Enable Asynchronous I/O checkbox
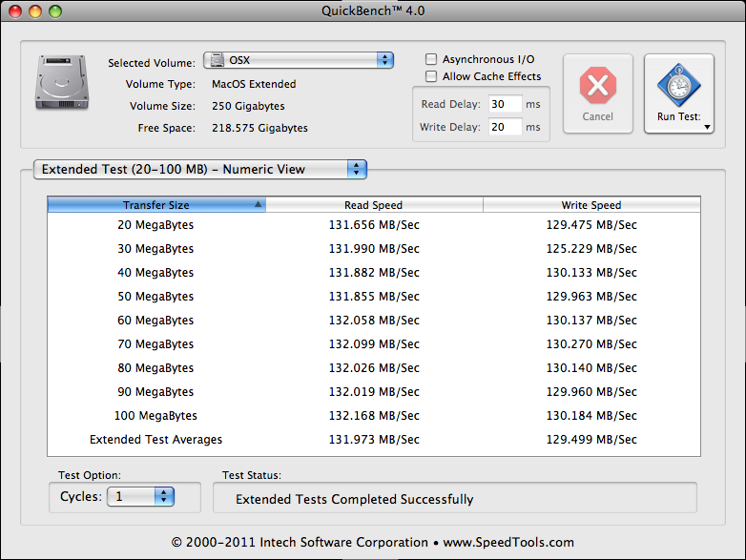The image size is (746, 560). [431, 59]
